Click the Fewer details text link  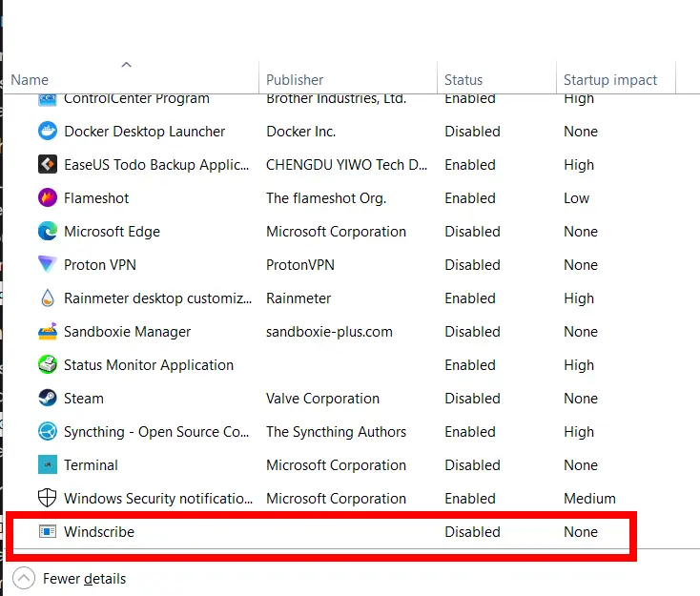tap(85, 579)
